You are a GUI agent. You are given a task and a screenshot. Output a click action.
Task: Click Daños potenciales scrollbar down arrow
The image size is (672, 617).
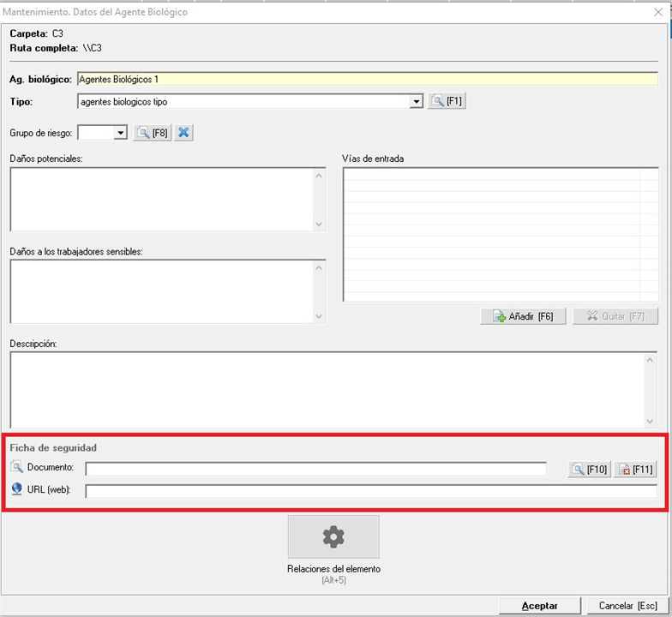coord(319,225)
